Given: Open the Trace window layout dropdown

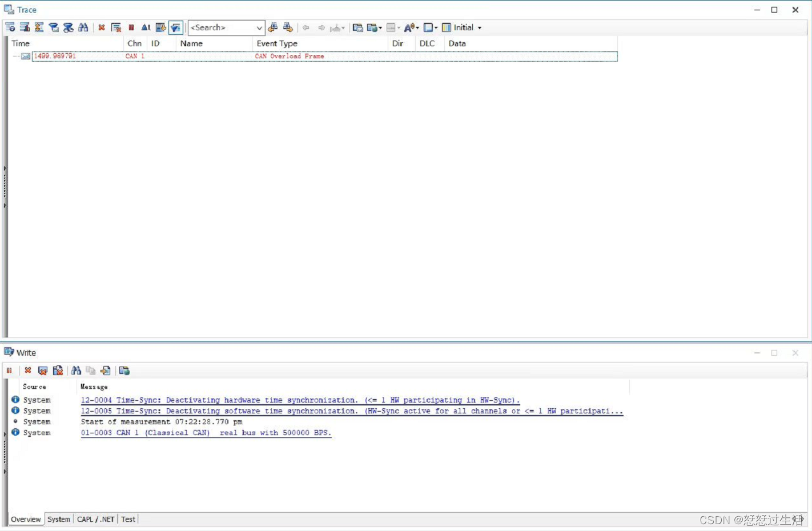Looking at the screenshot, I should tap(431, 27).
